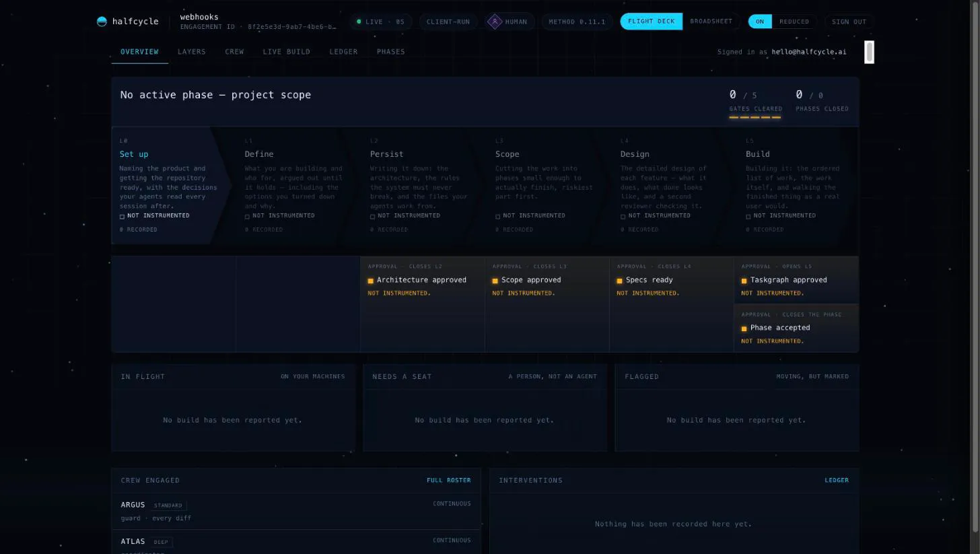The image size is (980, 554).
Task: Click the ARGUS crew row name
Action: (x=133, y=505)
